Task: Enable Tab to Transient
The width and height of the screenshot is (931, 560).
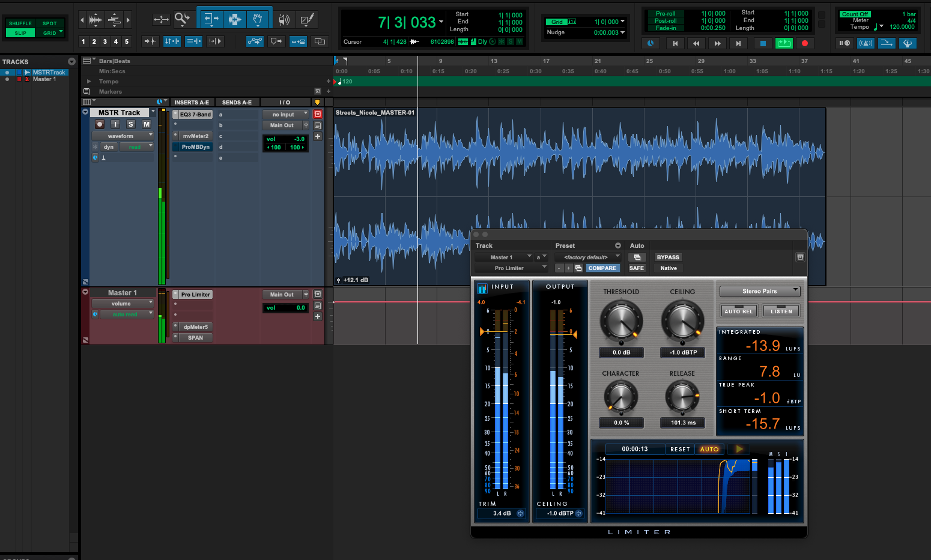Action: pyautogui.click(x=150, y=41)
